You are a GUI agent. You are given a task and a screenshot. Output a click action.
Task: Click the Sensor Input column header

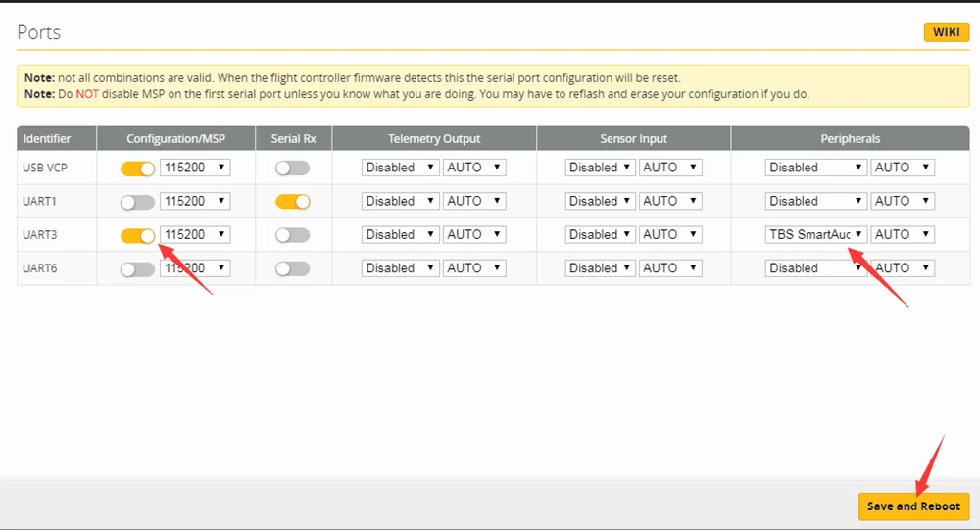[633, 139]
